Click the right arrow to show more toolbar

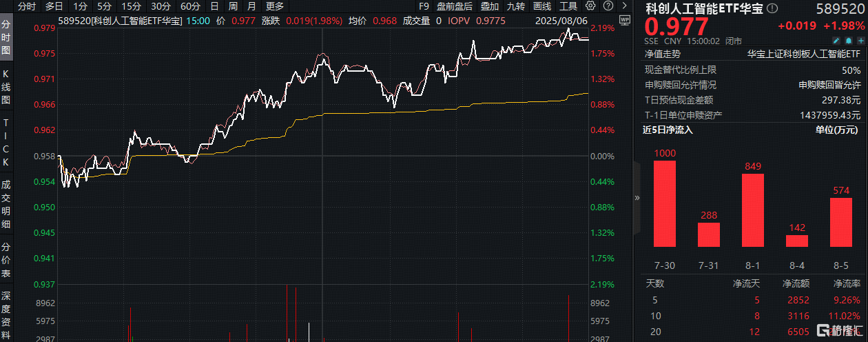coord(623,6)
